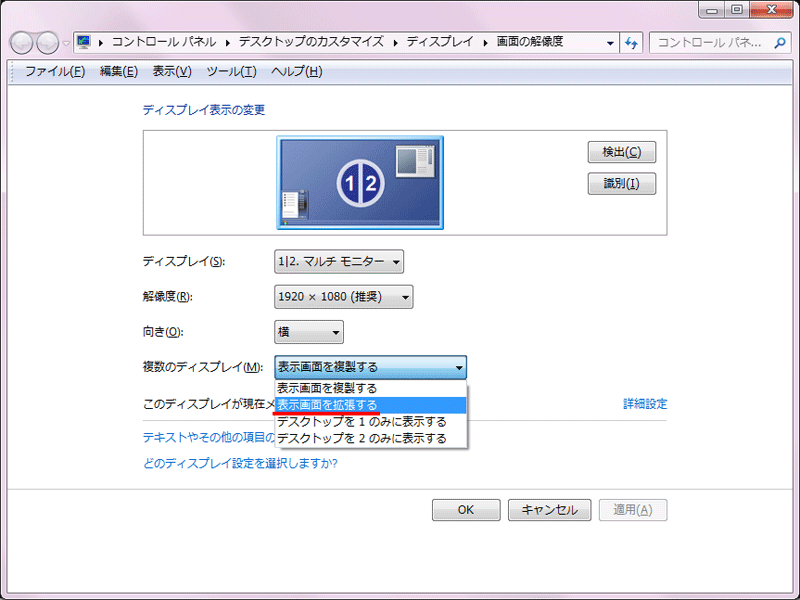800x600 pixels.
Task: Open the 表示(V) menu
Action: click(171, 72)
